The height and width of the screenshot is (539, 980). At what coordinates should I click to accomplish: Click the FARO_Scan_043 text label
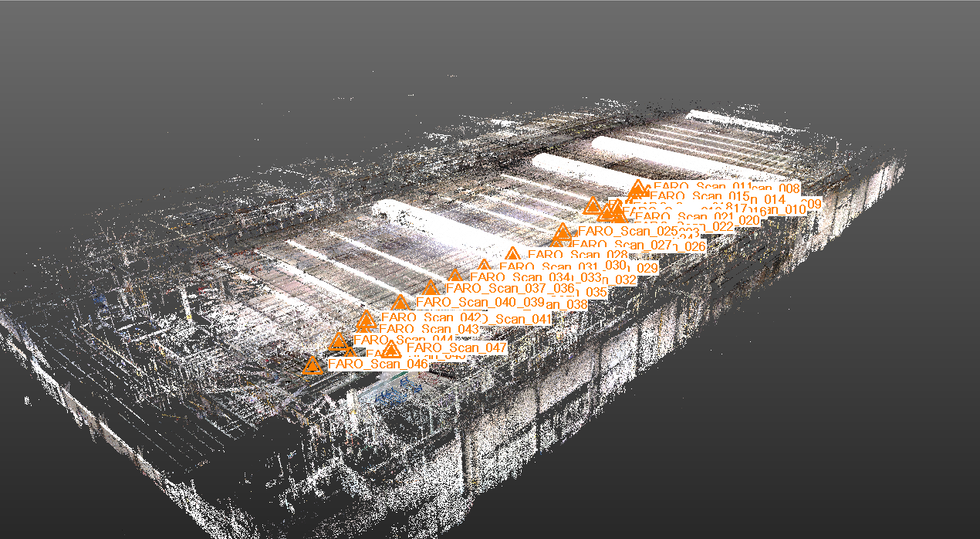(428, 330)
